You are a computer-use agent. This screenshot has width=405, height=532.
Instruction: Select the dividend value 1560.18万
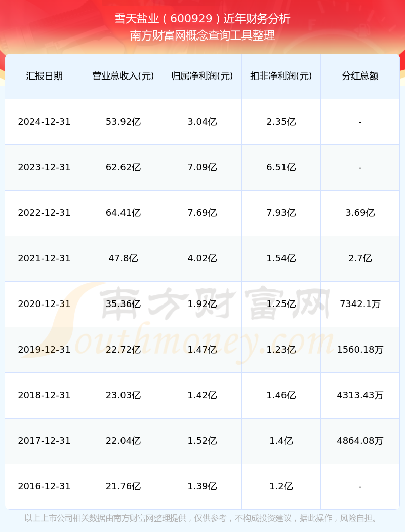[x=360, y=350]
